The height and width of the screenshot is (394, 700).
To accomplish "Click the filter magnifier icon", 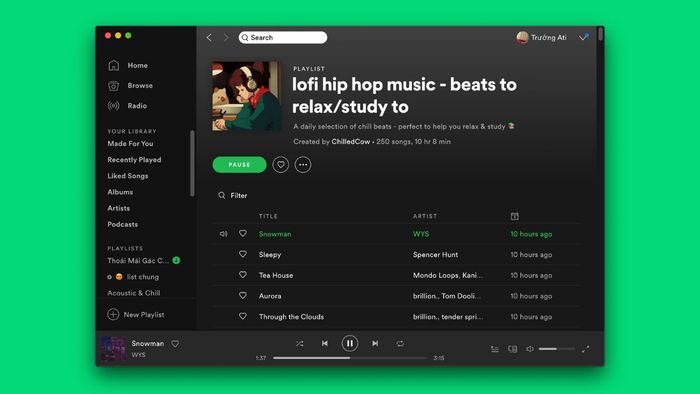I will [221, 195].
